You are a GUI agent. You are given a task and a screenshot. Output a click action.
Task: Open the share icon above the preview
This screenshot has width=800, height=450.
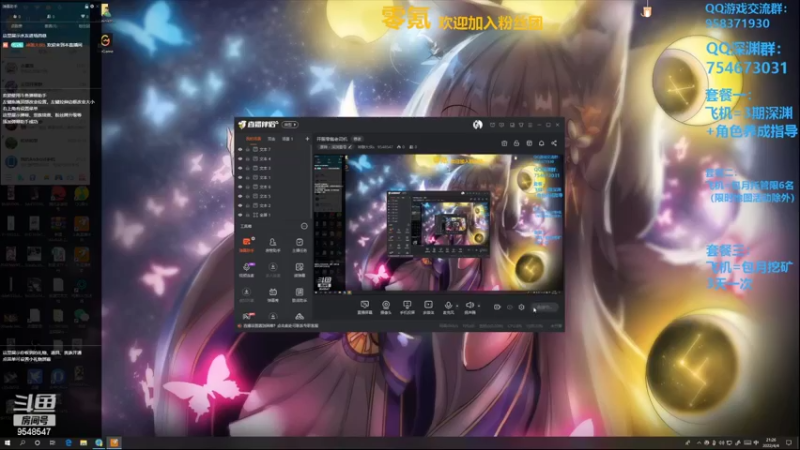[554, 143]
